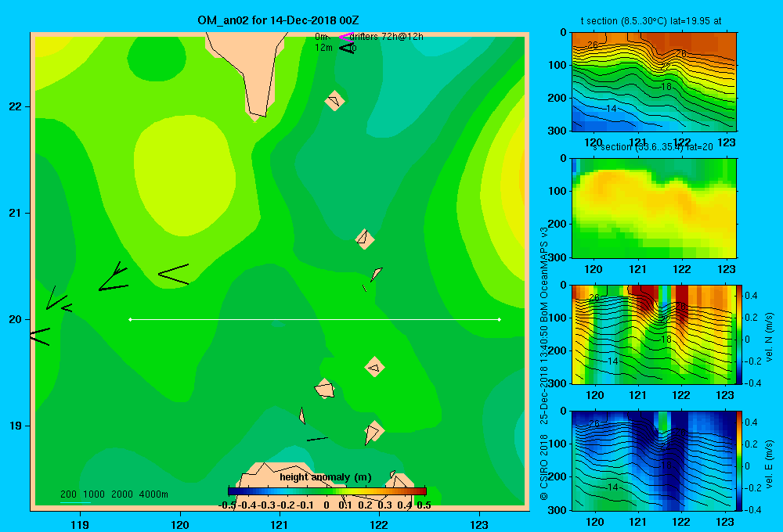Click the 's section' salinity panel title

pos(653,147)
